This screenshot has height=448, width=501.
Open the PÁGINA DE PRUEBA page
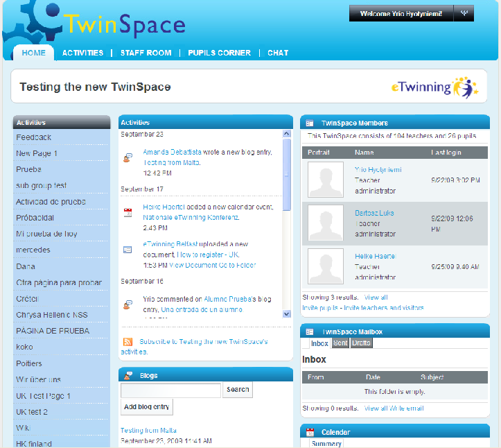(x=53, y=331)
